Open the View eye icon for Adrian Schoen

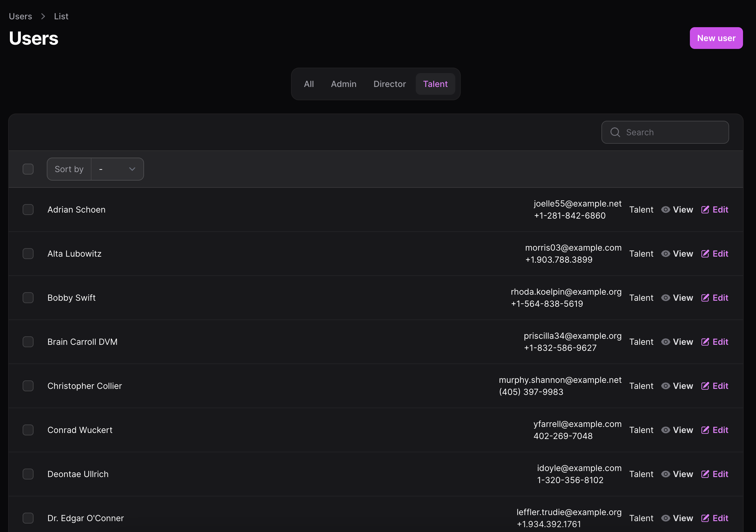(x=666, y=209)
